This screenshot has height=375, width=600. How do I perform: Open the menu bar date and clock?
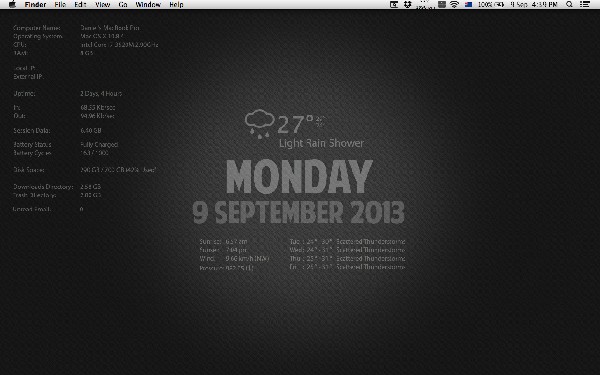pos(534,5)
